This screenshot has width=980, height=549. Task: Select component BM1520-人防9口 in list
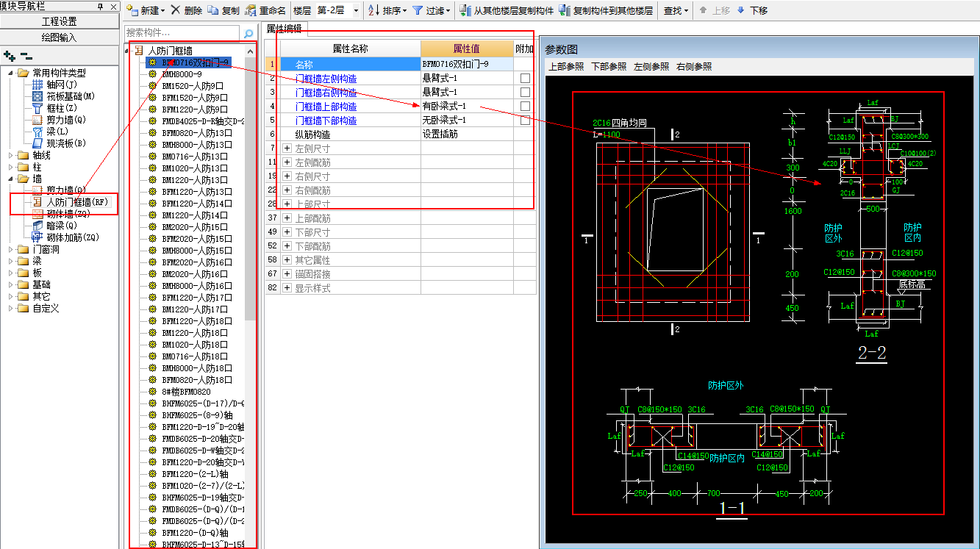pyautogui.click(x=192, y=86)
